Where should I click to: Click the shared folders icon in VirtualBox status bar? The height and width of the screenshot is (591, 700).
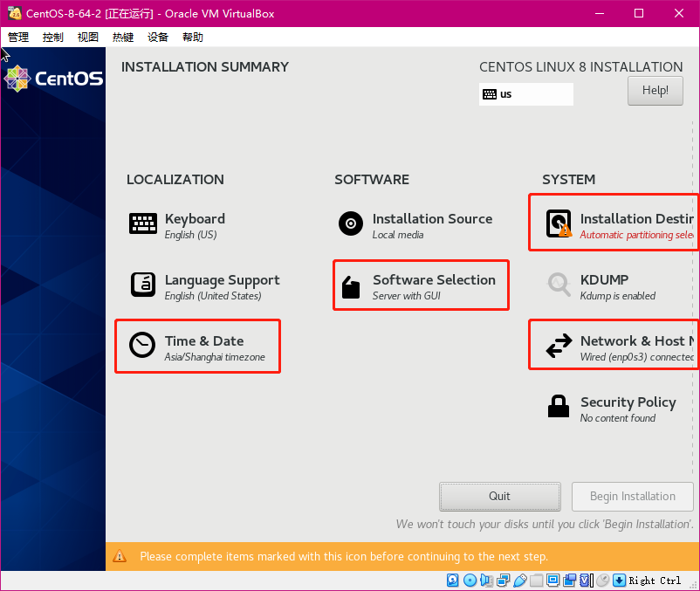536,581
